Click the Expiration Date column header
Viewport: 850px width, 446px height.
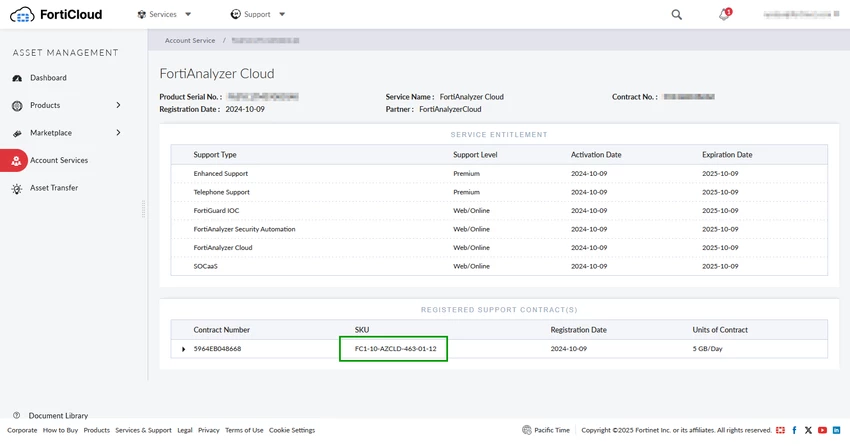coord(727,155)
